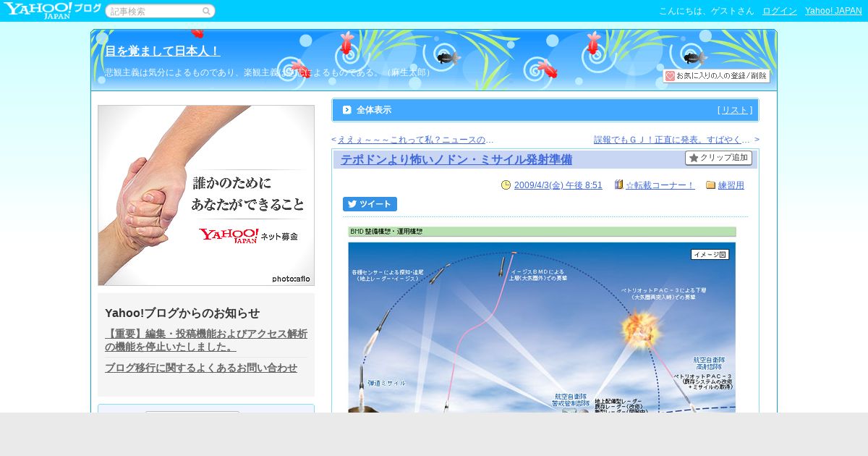The width and height of the screenshot is (868, 456).
Task: Open 【重要】編集・投稿機能 停止 notice
Action: [x=206, y=340]
